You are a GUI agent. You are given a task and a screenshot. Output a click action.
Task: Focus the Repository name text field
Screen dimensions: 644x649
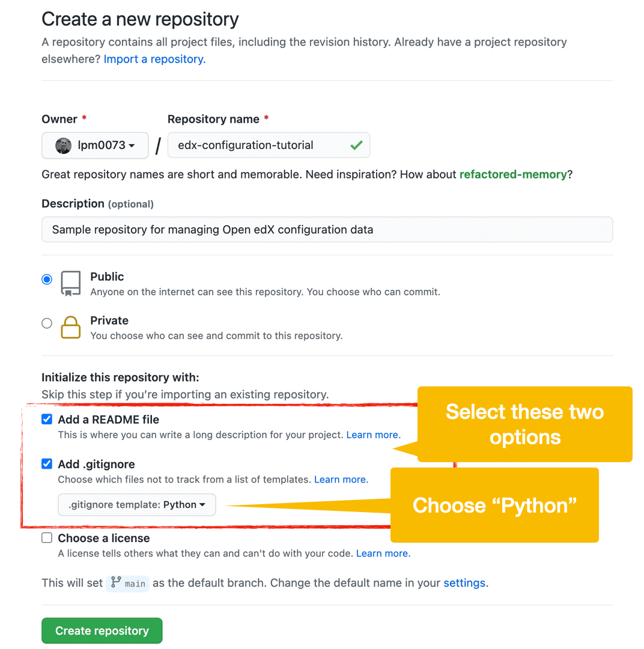click(258, 145)
